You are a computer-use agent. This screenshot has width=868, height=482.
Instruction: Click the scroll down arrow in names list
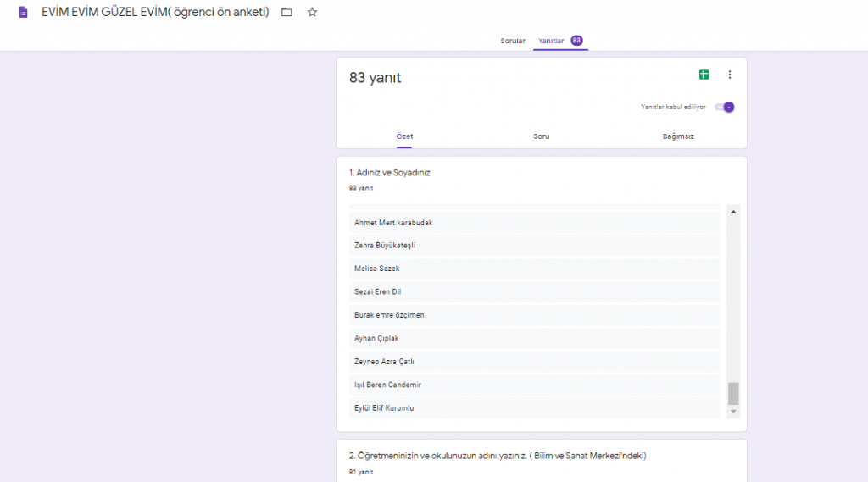[733, 412]
